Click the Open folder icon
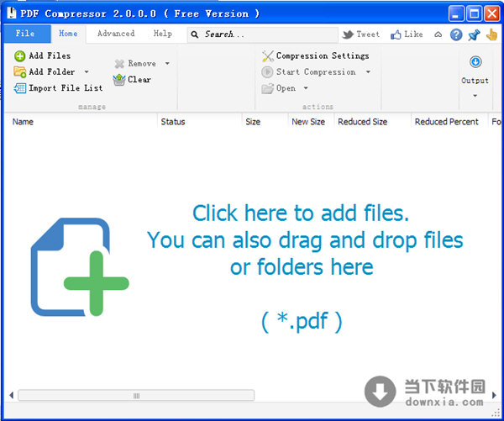 (x=267, y=88)
